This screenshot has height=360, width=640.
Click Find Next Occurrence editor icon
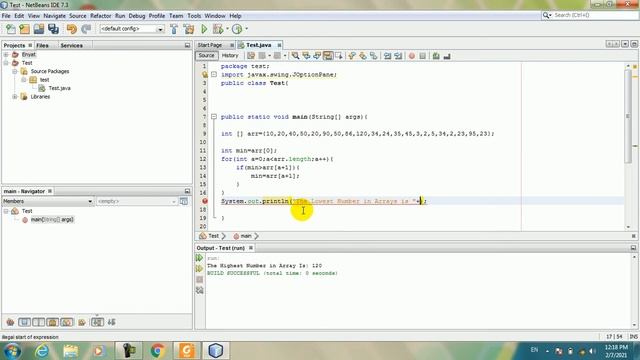(317, 56)
